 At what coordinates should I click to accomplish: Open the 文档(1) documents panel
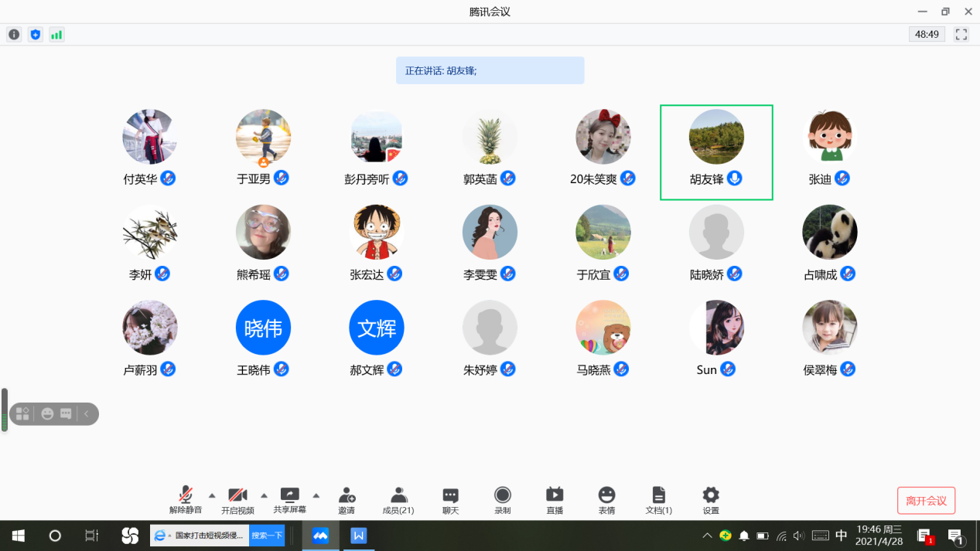point(658,500)
